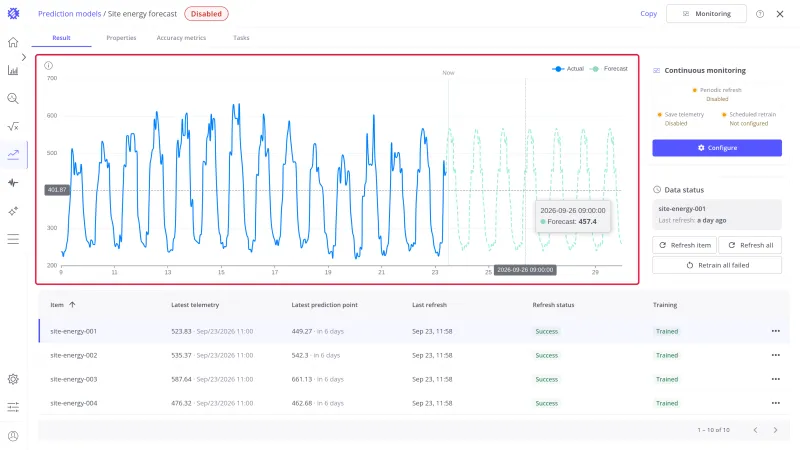800x450 pixels.
Task: Click the Disabled status badge
Action: click(x=206, y=14)
